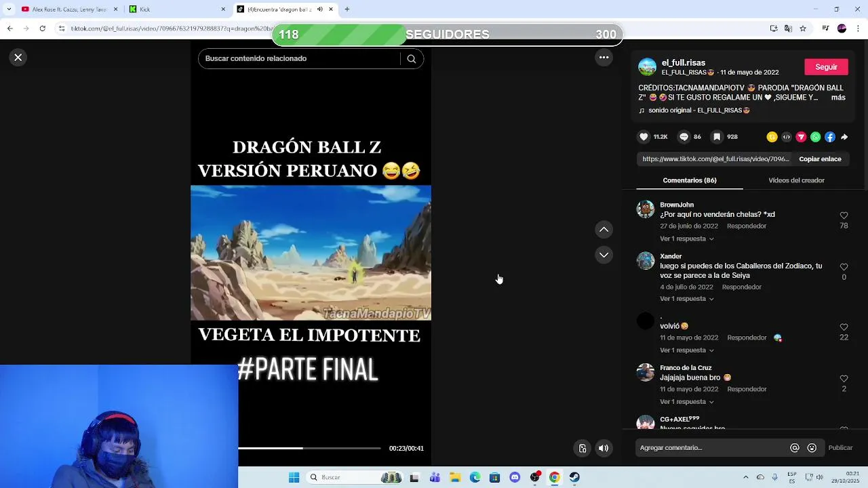The image size is (868, 488).
Task: Bookmark the page with the star icon
Action: pyautogui.click(x=803, y=28)
